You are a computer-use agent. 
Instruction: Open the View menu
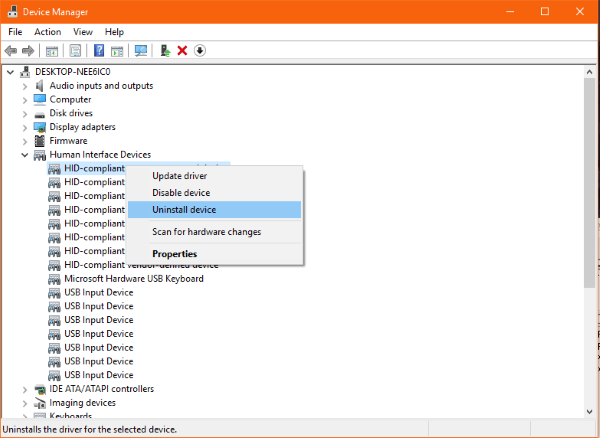point(82,32)
